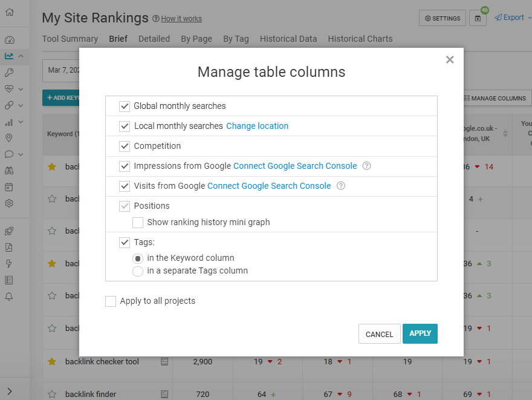Click Connect Google Search Console for Impressions
The width and height of the screenshot is (532, 400).
click(x=295, y=166)
